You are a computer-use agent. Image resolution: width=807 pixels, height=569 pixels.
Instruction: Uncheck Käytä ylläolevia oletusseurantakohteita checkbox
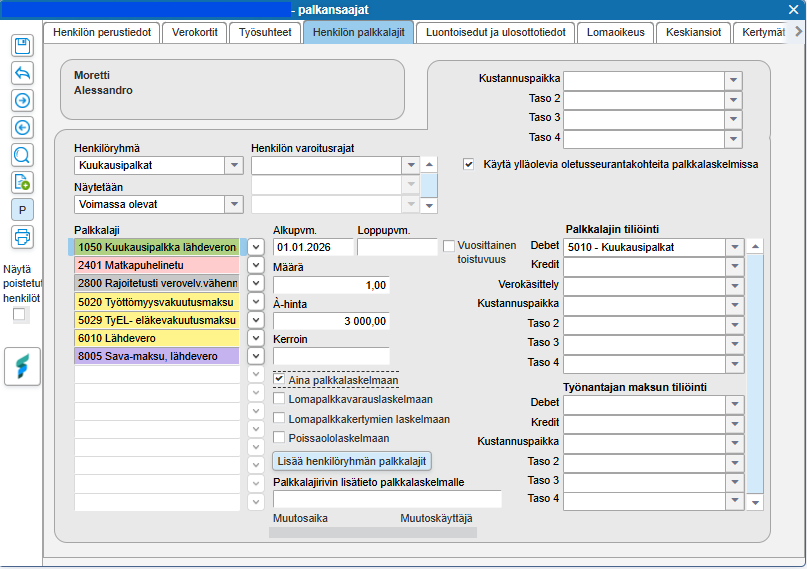point(468,165)
